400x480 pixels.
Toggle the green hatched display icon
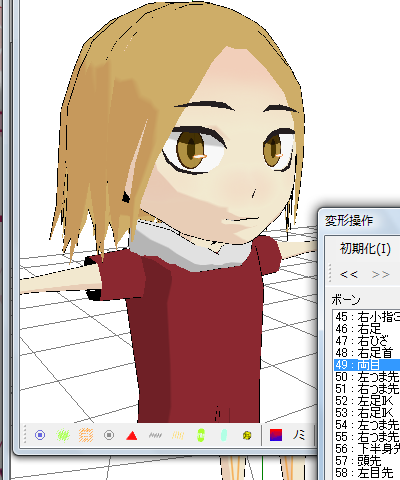click(63, 435)
